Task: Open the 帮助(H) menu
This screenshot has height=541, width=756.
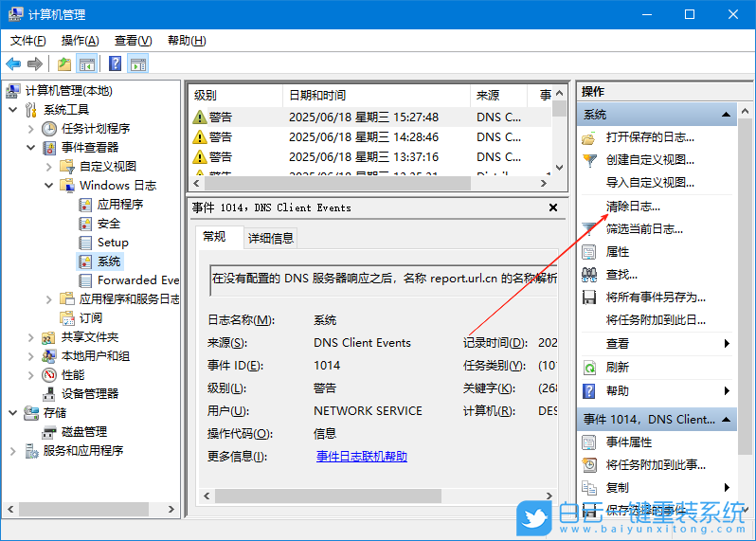Action: point(187,41)
